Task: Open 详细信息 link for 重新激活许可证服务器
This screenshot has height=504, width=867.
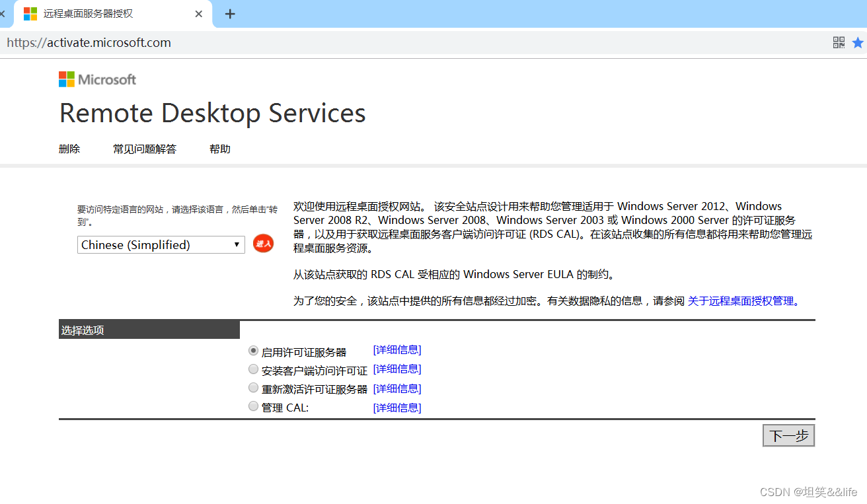Action: 397,389
